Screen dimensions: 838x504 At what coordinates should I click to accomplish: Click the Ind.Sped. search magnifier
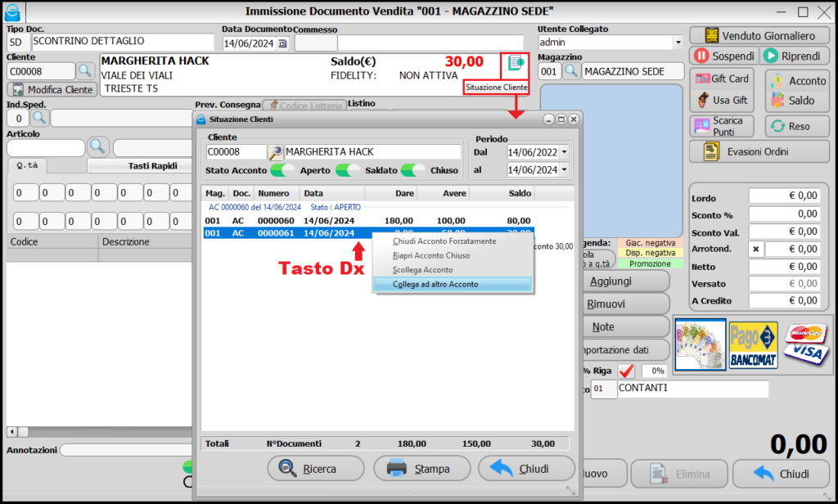pyautogui.click(x=39, y=118)
